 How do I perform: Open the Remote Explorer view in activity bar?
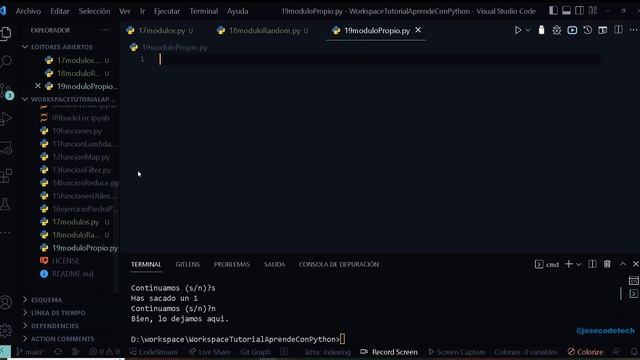tap(6, 148)
